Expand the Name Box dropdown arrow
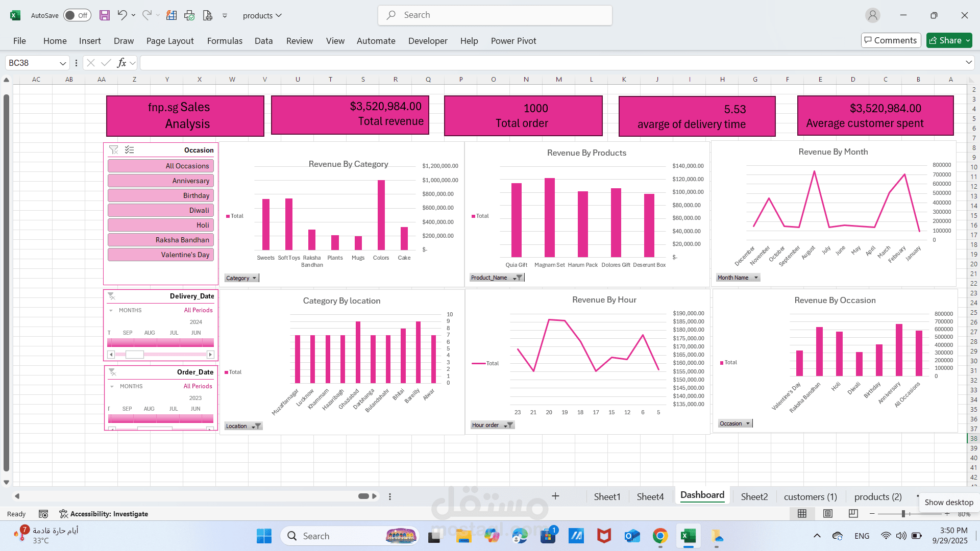 [x=63, y=63]
